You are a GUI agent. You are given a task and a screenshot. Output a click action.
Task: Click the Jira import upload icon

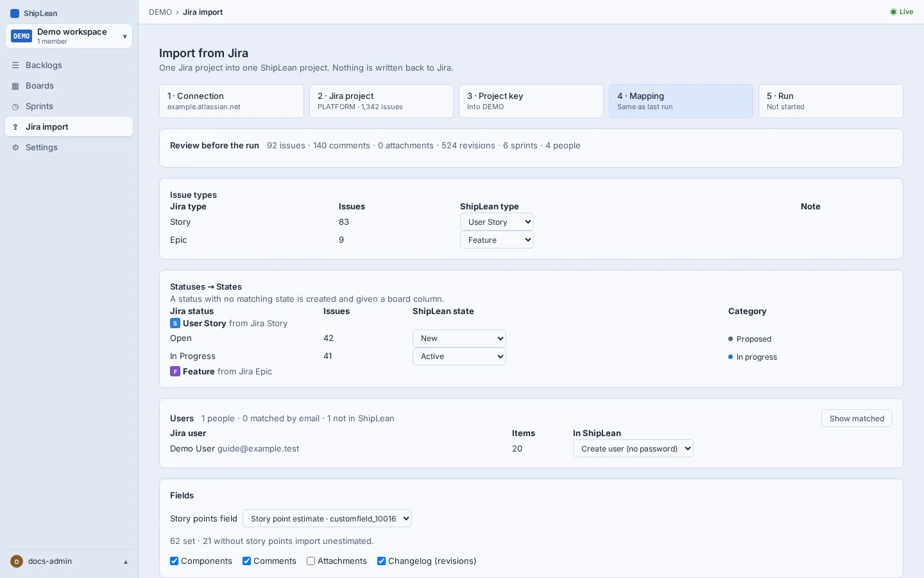click(x=15, y=127)
